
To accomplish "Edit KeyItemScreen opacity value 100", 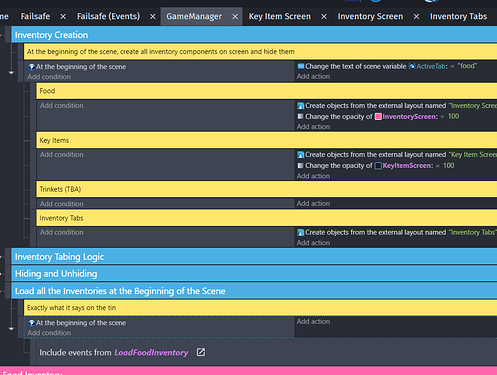I will click(449, 166).
